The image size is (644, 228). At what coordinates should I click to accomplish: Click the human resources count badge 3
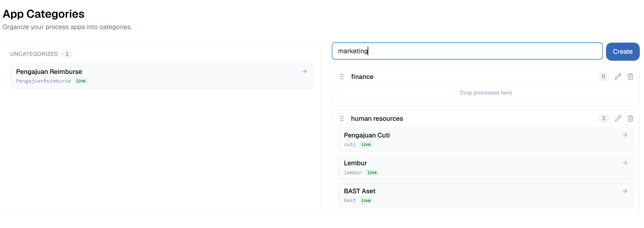(x=603, y=118)
